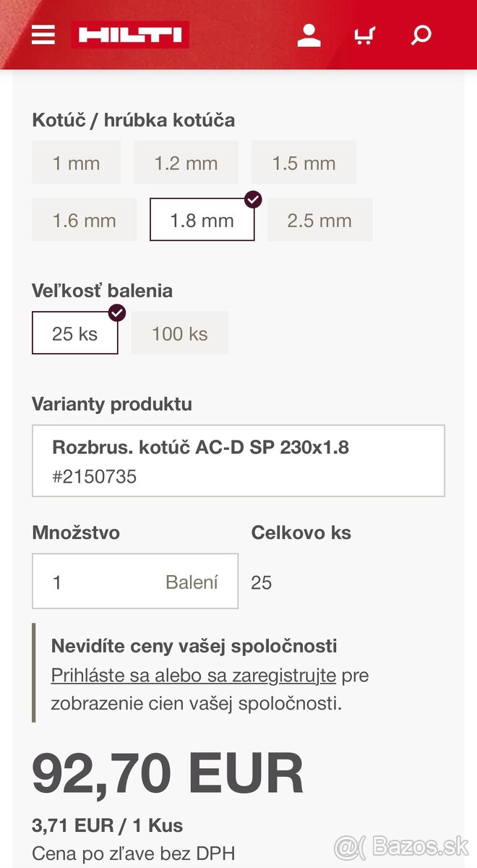Click the 92,70 EUR price
The height and width of the screenshot is (868, 477).
[x=168, y=774]
